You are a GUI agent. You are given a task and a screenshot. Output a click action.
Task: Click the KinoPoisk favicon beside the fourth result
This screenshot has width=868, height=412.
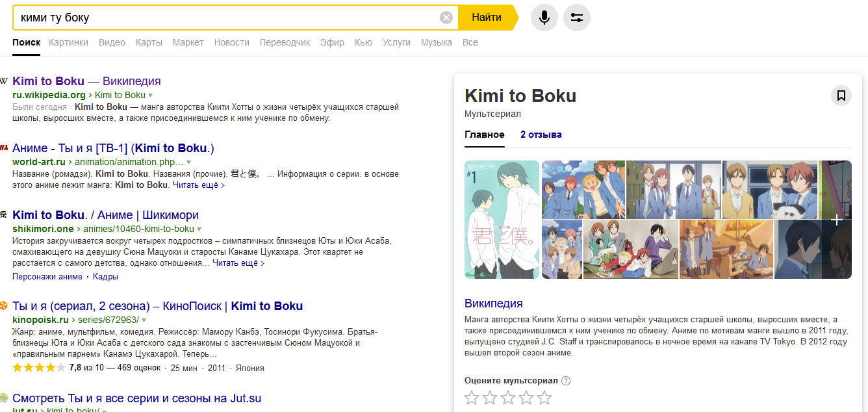coord(4,305)
